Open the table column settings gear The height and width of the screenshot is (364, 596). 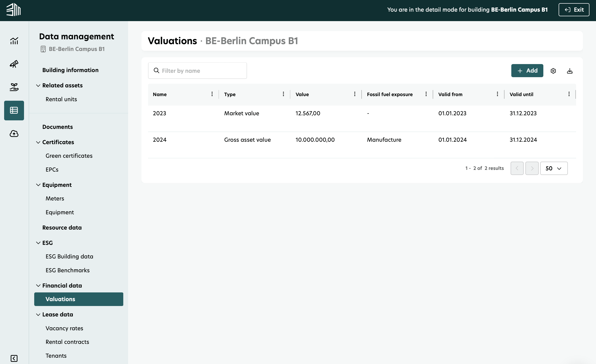click(553, 71)
